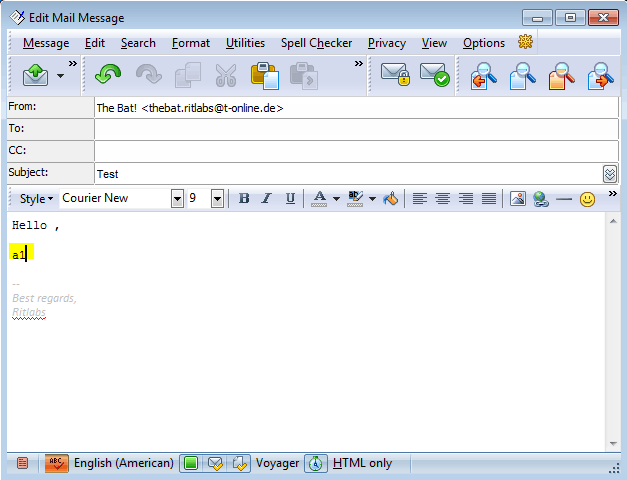Open the View menu
The height and width of the screenshot is (480, 627).
click(434, 43)
